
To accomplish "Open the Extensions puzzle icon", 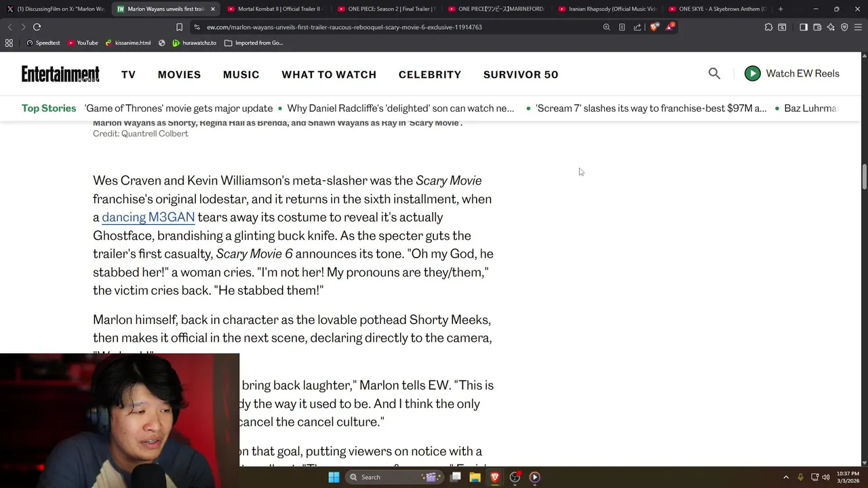I will tap(768, 27).
